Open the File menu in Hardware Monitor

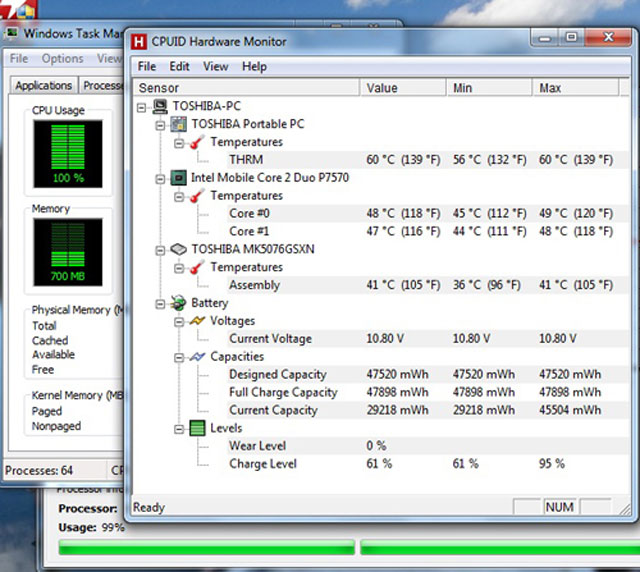(147, 67)
